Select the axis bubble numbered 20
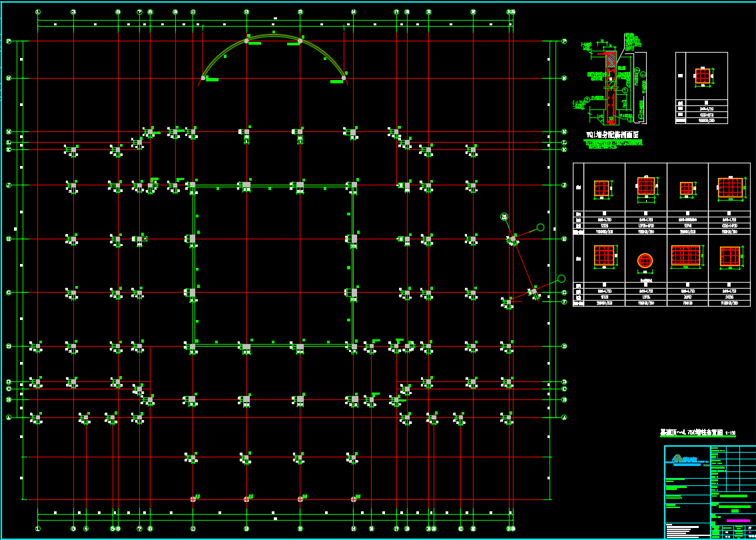 coord(504,217)
